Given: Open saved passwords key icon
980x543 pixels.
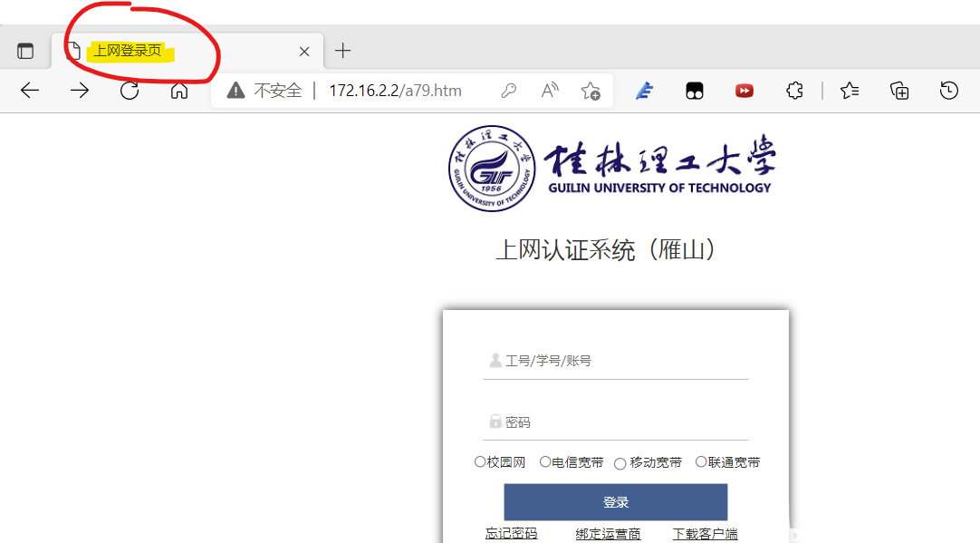Looking at the screenshot, I should pyautogui.click(x=509, y=91).
